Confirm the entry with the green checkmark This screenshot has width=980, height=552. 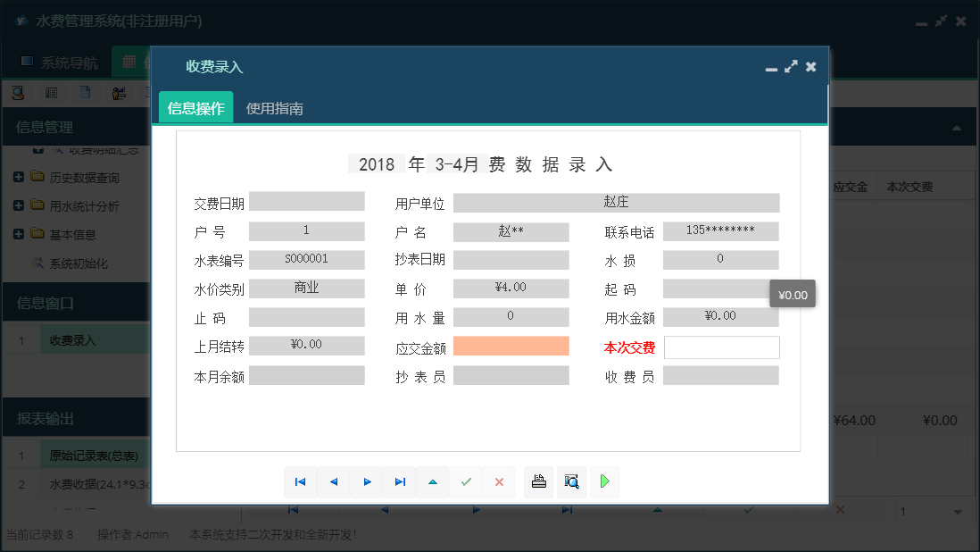(466, 481)
